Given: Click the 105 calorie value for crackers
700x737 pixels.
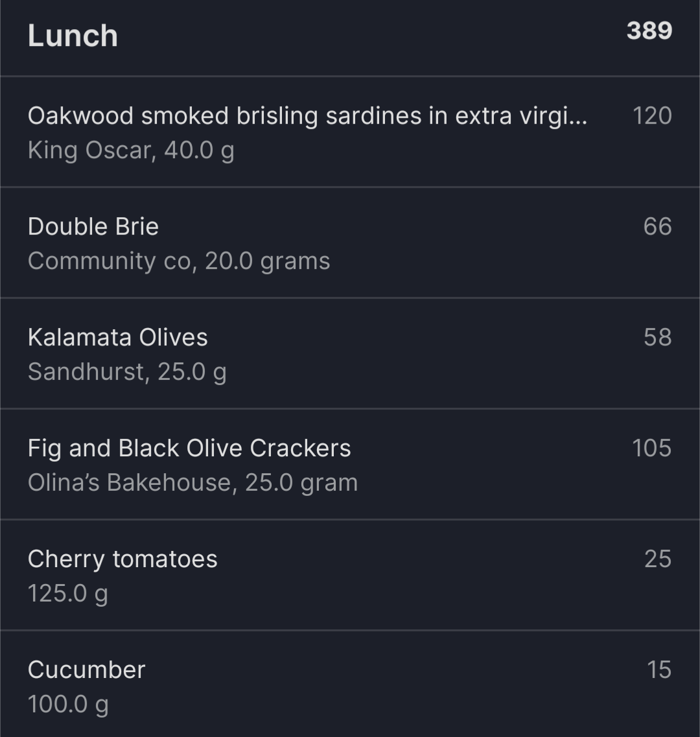Looking at the screenshot, I should 651,449.
